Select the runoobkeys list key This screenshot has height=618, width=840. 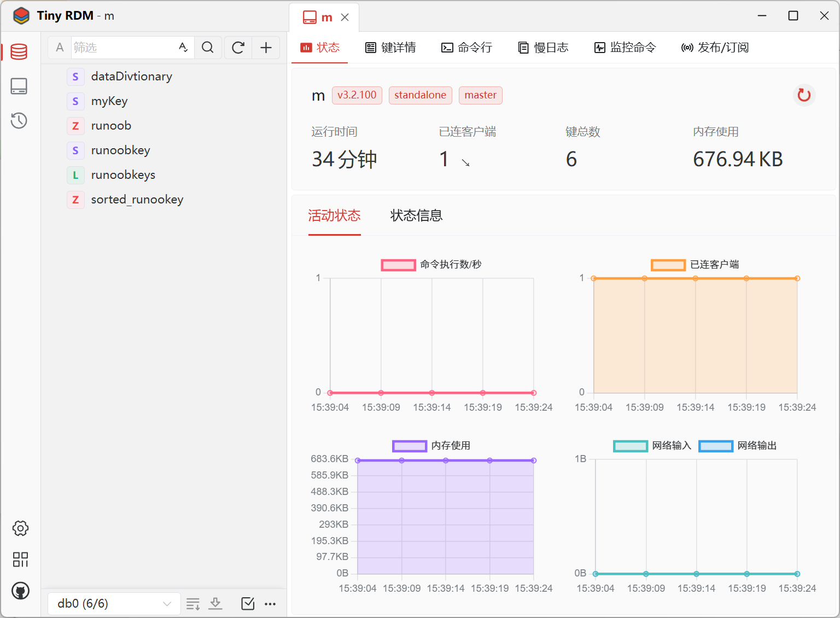[123, 175]
